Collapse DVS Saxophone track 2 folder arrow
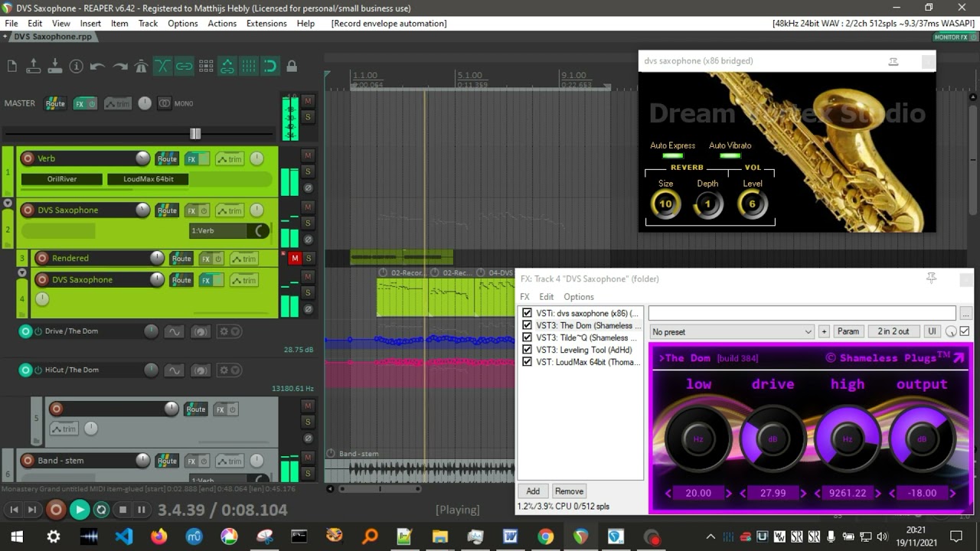The width and height of the screenshot is (980, 551). tap(8, 204)
